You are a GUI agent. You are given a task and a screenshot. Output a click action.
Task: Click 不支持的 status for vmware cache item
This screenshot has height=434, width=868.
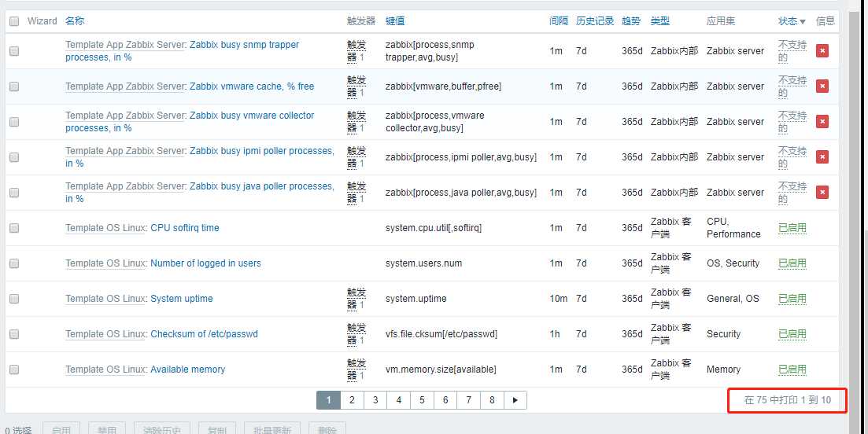click(792, 86)
